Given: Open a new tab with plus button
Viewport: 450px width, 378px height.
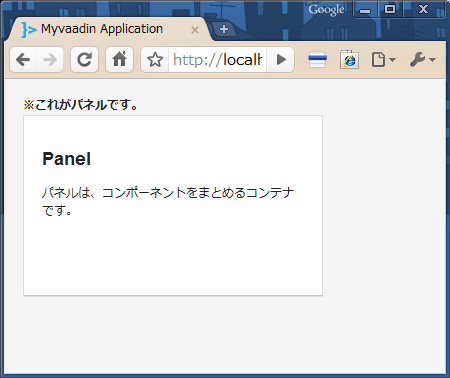Looking at the screenshot, I should click(224, 29).
